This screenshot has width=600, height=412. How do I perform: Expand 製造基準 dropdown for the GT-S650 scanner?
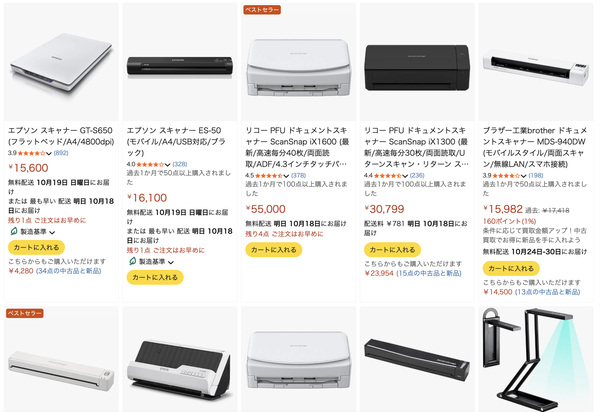52,232
